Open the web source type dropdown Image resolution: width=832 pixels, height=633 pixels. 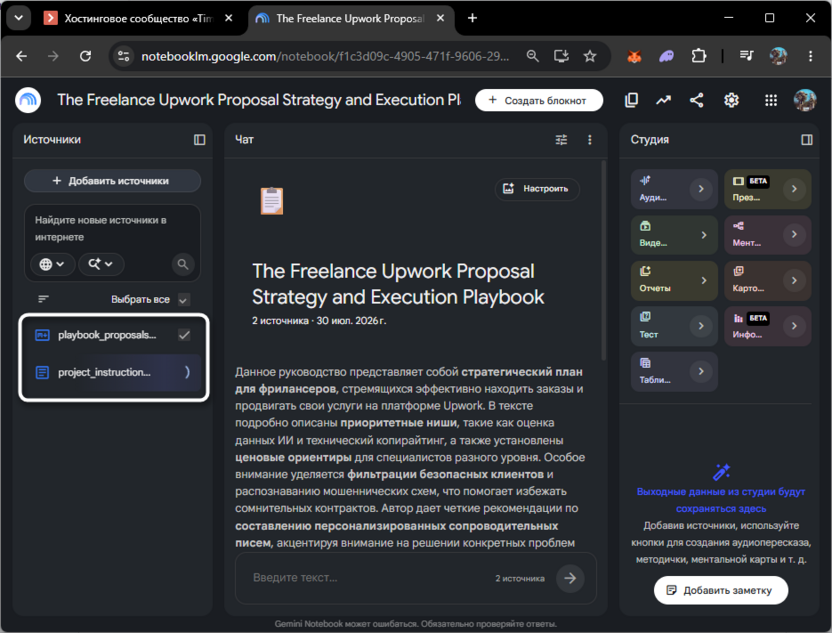click(52, 264)
